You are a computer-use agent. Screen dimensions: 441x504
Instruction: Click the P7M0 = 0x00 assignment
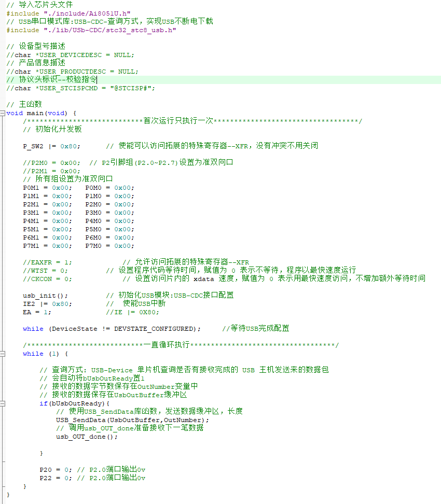[x=109, y=246]
